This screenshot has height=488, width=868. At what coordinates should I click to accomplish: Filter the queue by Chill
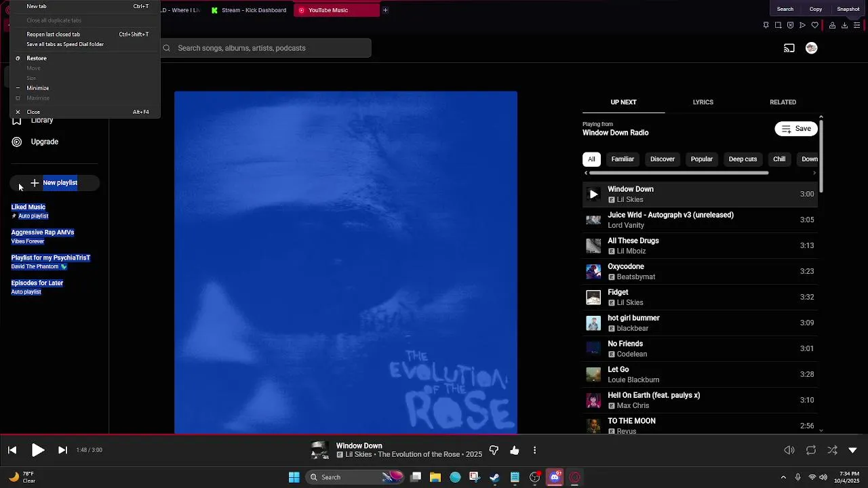coord(779,159)
